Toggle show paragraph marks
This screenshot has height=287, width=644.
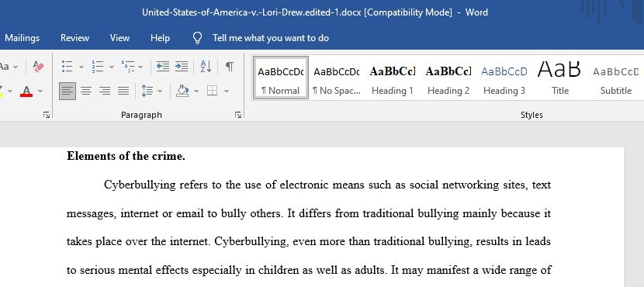click(230, 67)
